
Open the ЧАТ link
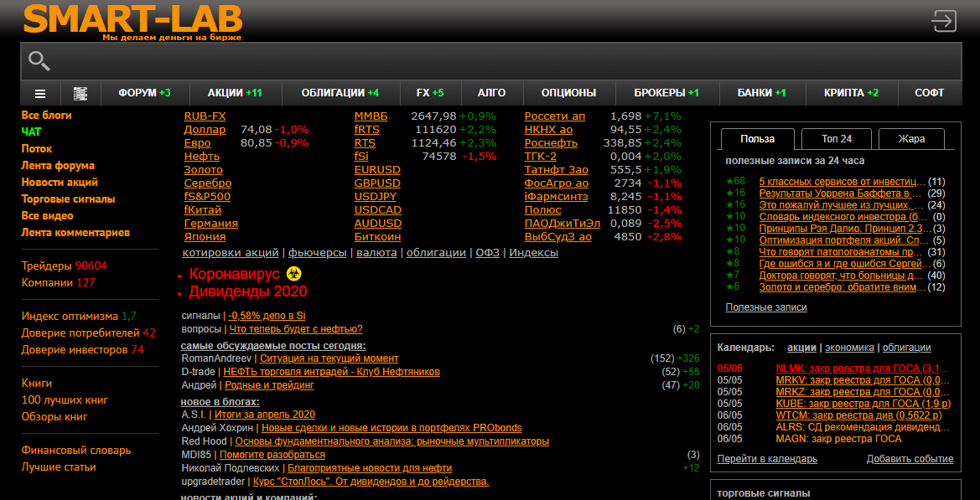(31, 132)
